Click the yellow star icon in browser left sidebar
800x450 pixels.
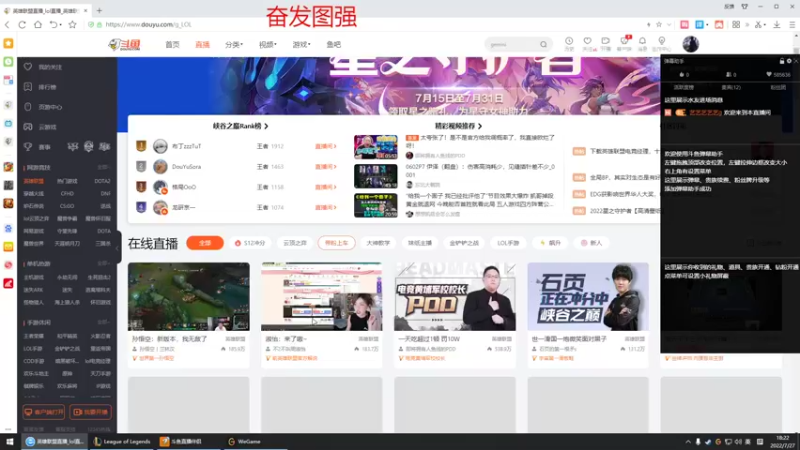[8, 43]
